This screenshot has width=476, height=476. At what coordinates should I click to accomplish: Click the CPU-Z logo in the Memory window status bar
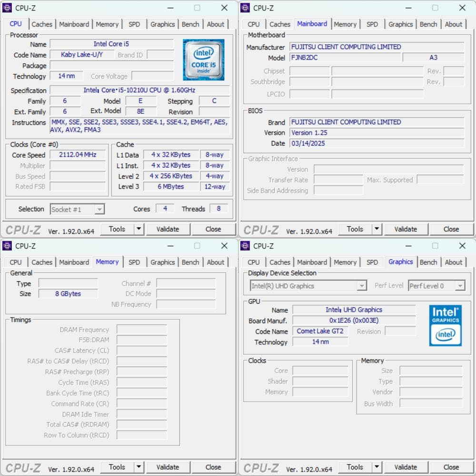(x=22, y=467)
